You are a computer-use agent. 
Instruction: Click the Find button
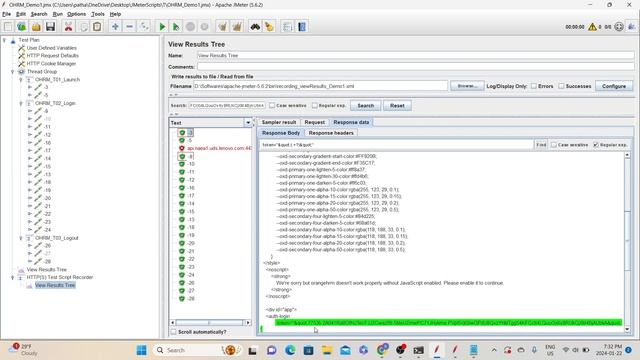coord(541,145)
